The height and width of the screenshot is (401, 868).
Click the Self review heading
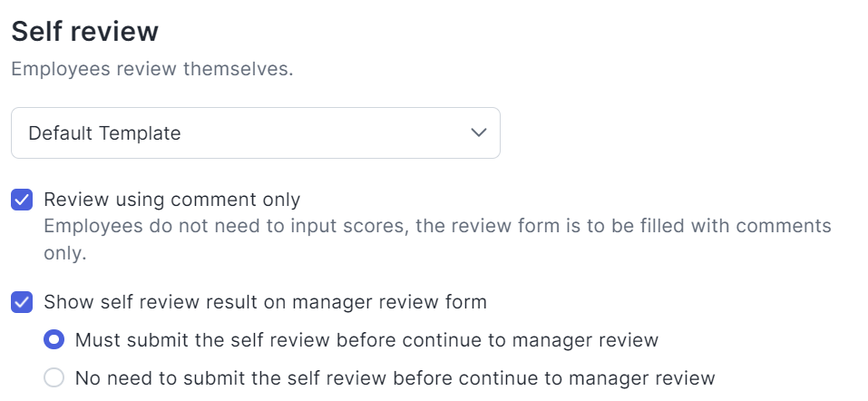pyautogui.click(x=84, y=32)
